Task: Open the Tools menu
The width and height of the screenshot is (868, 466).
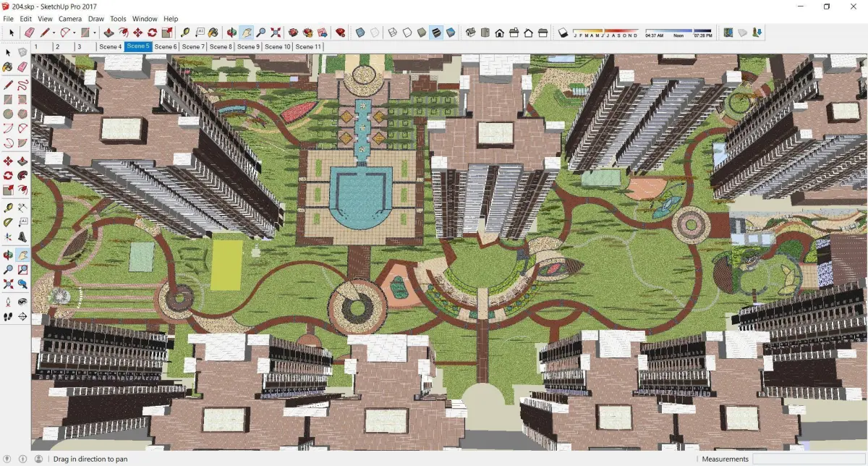Action: point(118,19)
